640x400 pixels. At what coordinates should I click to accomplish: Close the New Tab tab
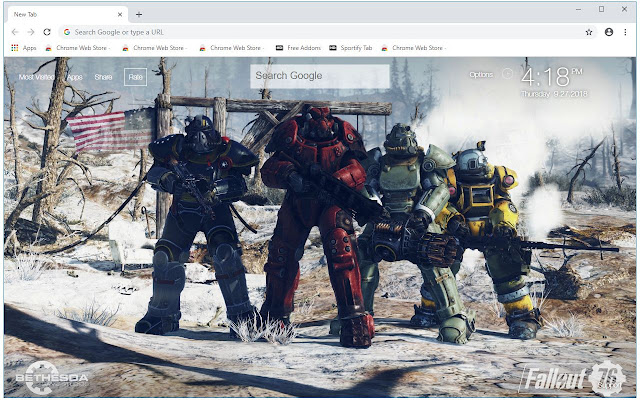[x=120, y=14]
